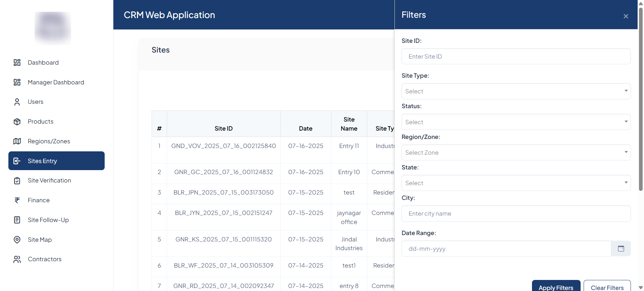Expand the Region/Zone Select Zone dropdown
The height and width of the screenshot is (291, 644).
[516, 152]
